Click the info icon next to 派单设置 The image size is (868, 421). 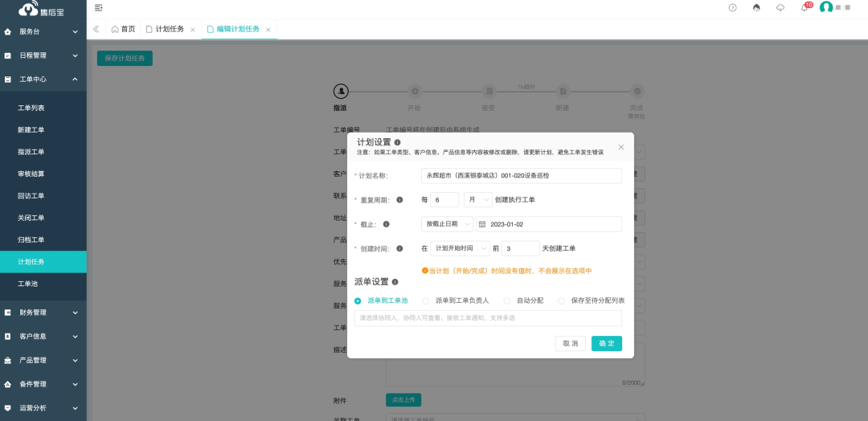[x=395, y=282]
